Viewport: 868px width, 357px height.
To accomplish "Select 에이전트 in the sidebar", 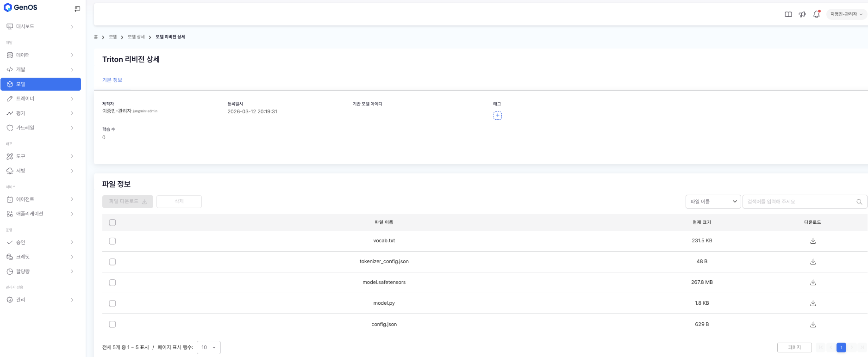I will [41, 200].
